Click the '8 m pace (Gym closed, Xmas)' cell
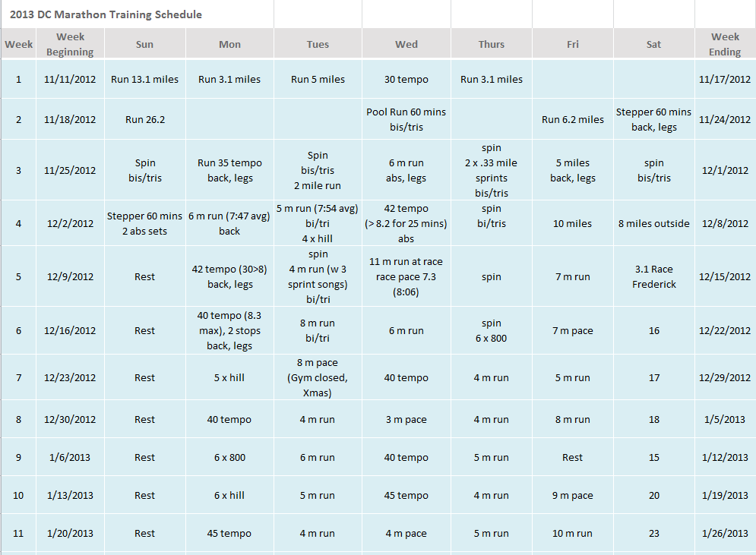Viewport: 756px width, 555px height. pos(318,377)
